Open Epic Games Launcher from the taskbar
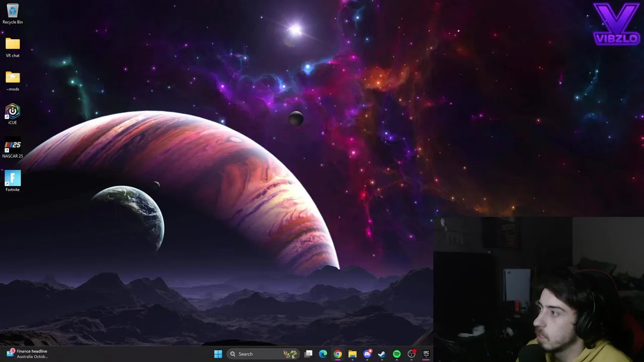644x362 pixels. pyautogui.click(x=426, y=354)
